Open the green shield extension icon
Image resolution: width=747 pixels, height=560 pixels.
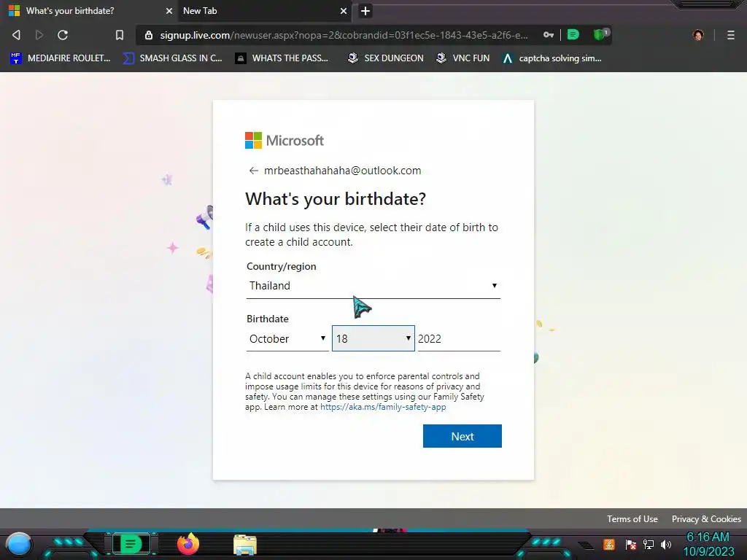pyautogui.click(x=600, y=34)
